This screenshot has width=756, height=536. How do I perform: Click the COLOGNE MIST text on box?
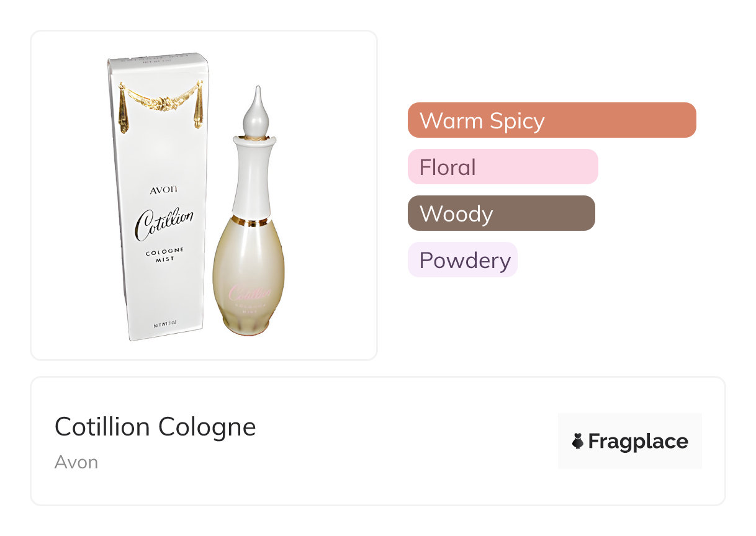164,255
